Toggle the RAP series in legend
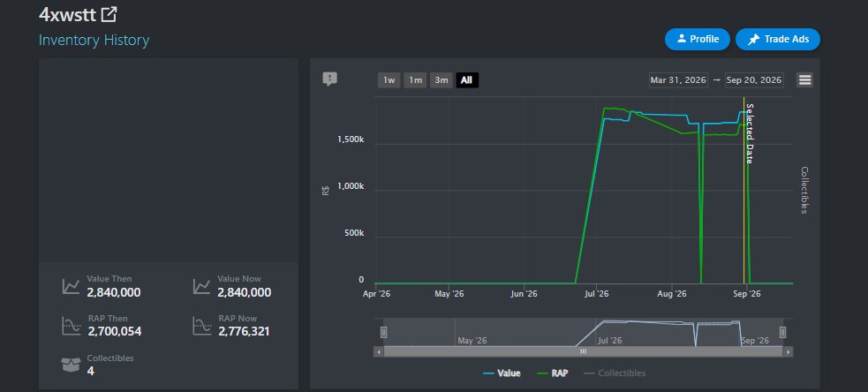Viewport: 868px width, 392px height. point(553,373)
